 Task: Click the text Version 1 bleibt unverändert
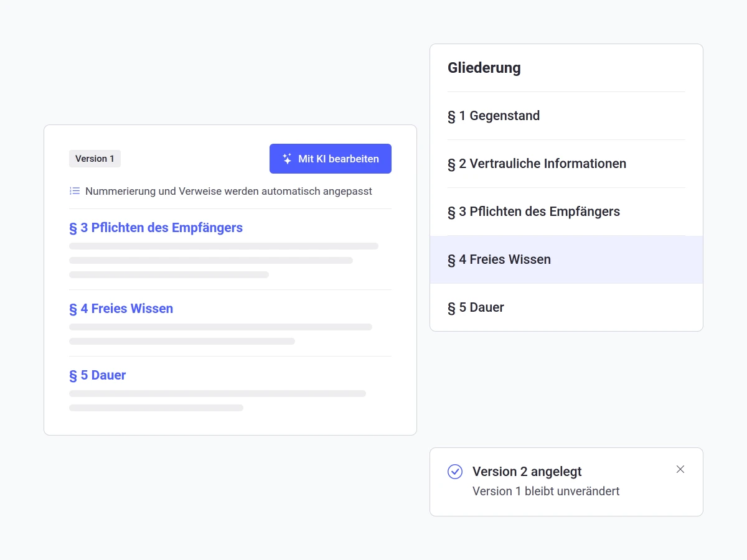pos(546,491)
